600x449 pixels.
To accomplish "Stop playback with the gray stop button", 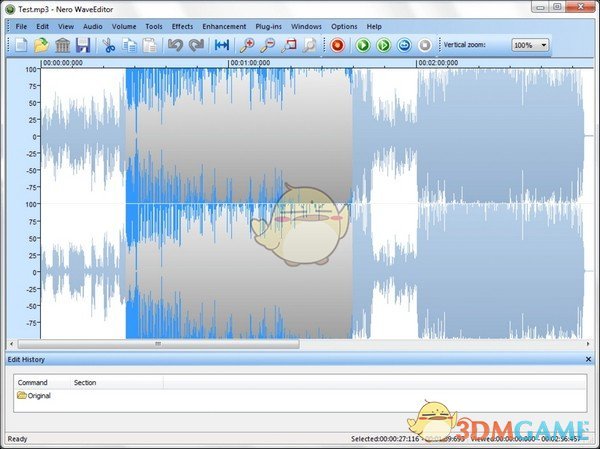I will click(425, 45).
